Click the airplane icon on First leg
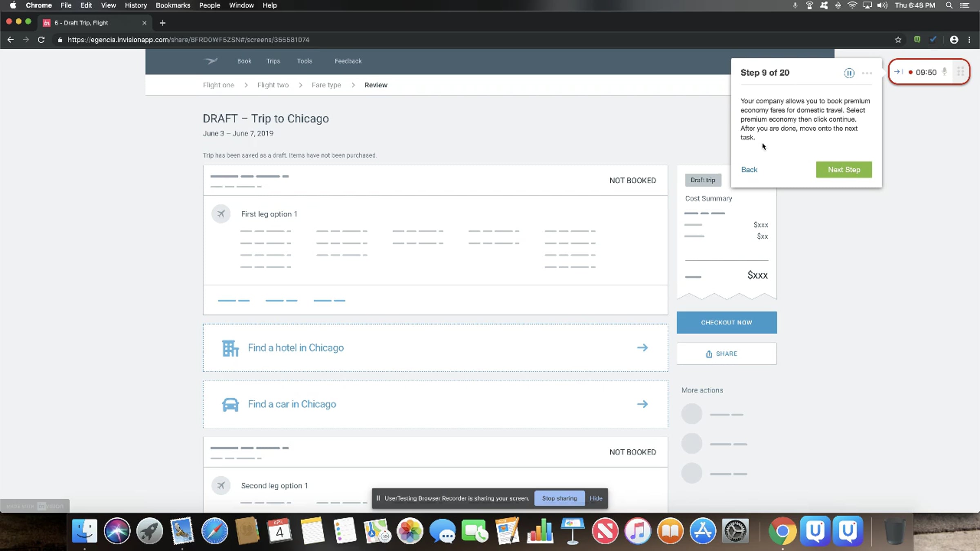This screenshot has height=551, width=980. pyautogui.click(x=221, y=214)
